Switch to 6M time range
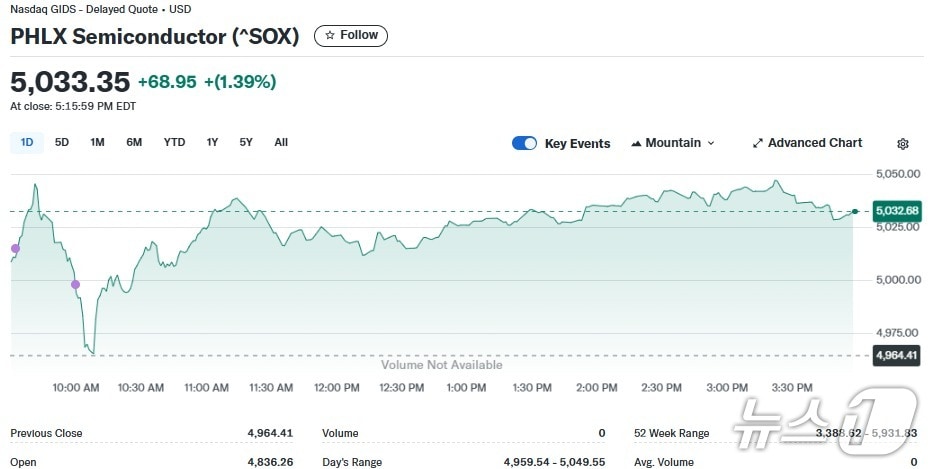Screen dimensions: 931x469 click(134, 142)
